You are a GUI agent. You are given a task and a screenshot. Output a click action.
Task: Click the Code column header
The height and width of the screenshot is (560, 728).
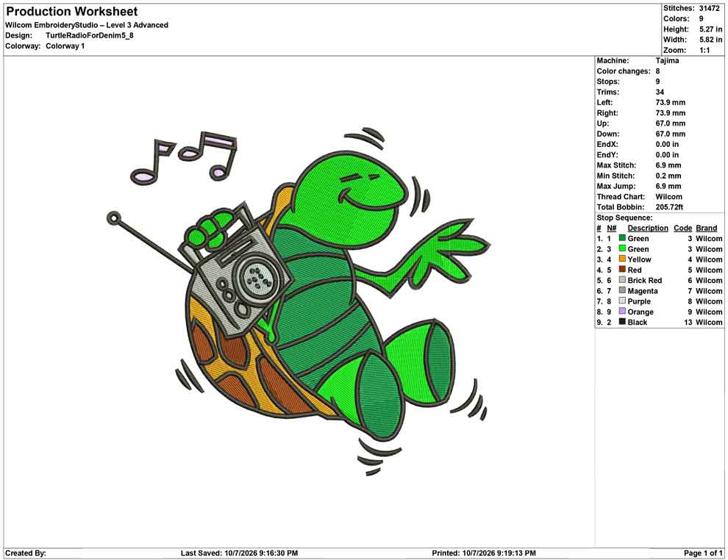point(682,228)
